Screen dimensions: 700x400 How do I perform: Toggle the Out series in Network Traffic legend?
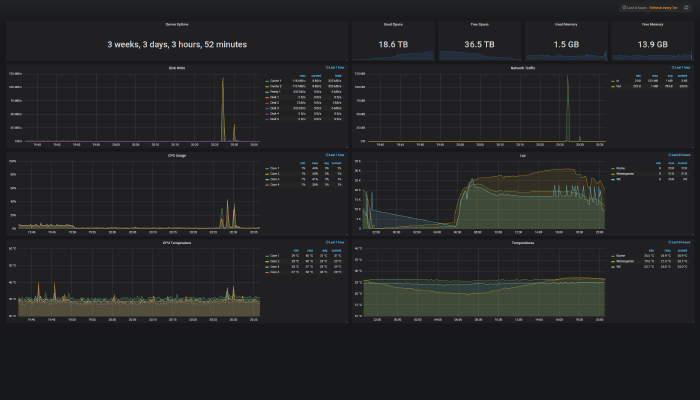[x=618, y=86]
